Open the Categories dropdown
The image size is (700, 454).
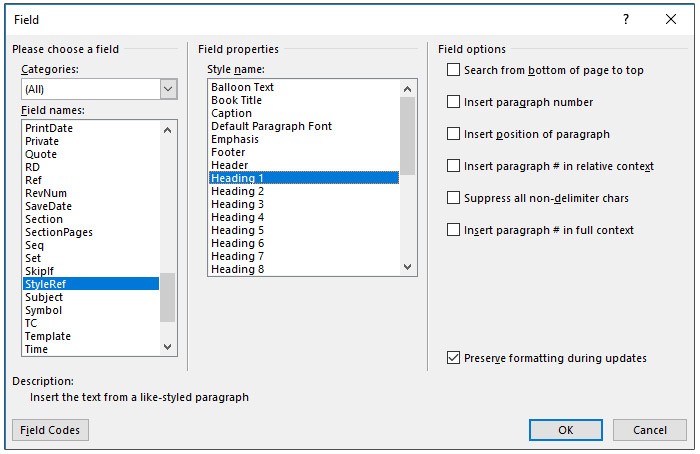(168, 89)
